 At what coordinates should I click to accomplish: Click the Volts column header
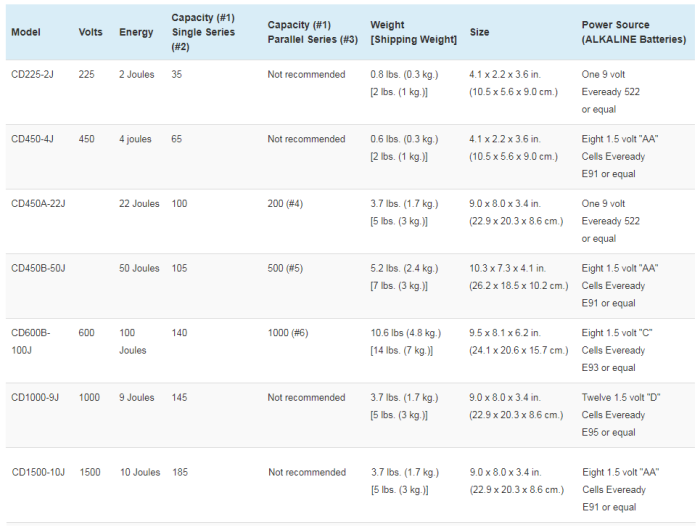(90, 32)
